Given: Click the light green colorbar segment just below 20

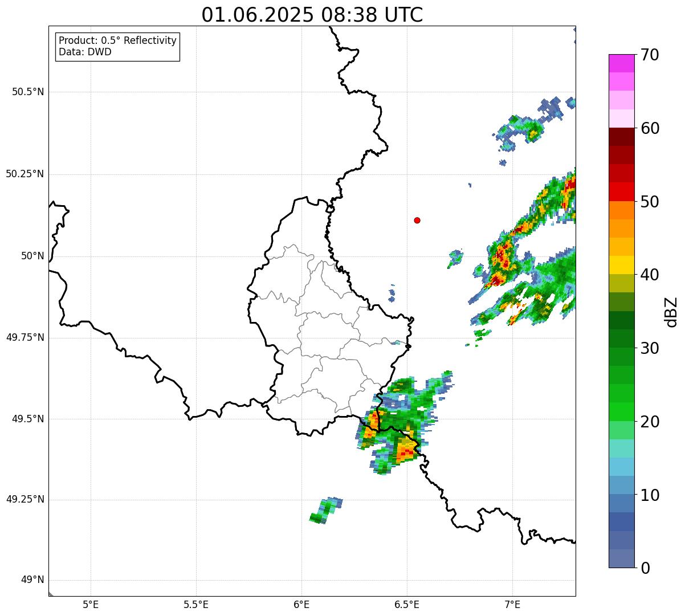Looking at the screenshot, I should [x=622, y=430].
